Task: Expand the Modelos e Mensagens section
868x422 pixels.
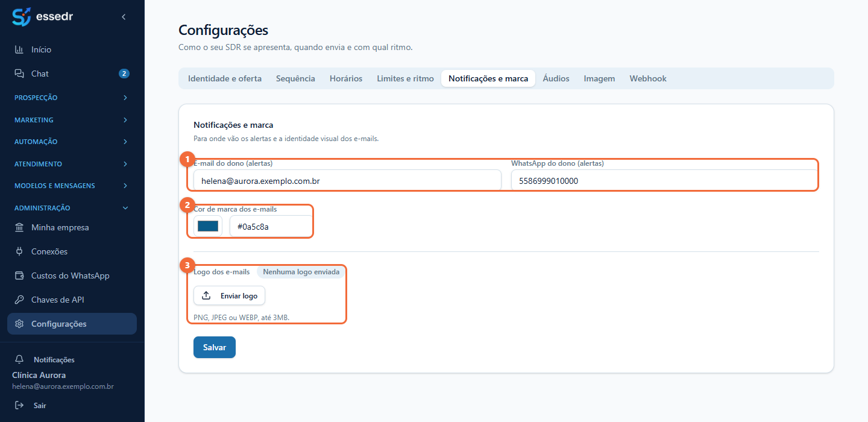Action: pos(72,186)
